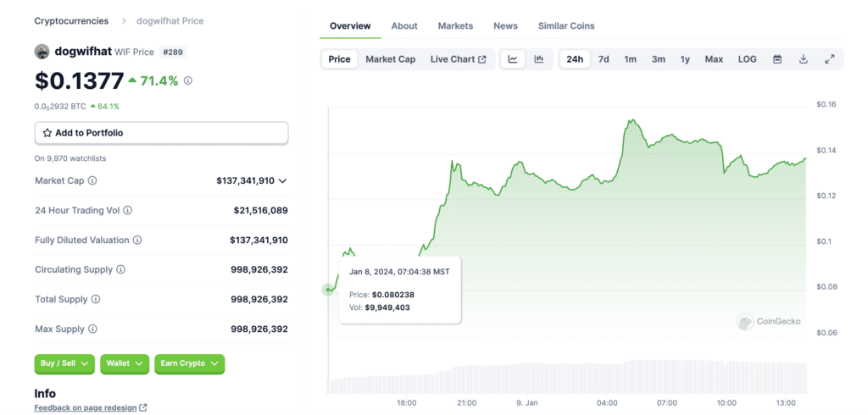Select the 7d time range
The height and width of the screenshot is (415, 868).
tap(604, 59)
